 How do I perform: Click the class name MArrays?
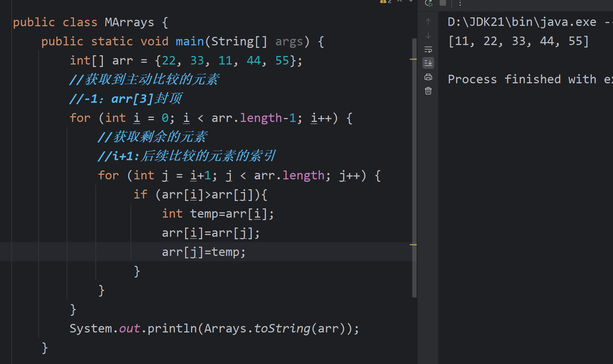click(129, 22)
